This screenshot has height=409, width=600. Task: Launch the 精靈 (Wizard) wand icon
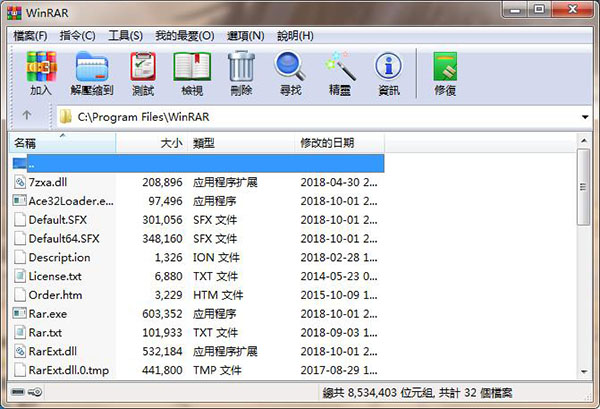coord(340,66)
